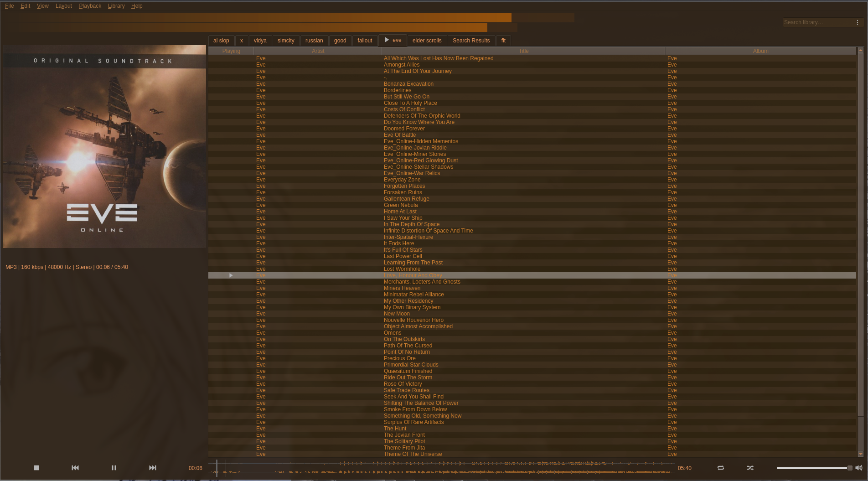Toggle shuffle mode icon

[x=750, y=468]
